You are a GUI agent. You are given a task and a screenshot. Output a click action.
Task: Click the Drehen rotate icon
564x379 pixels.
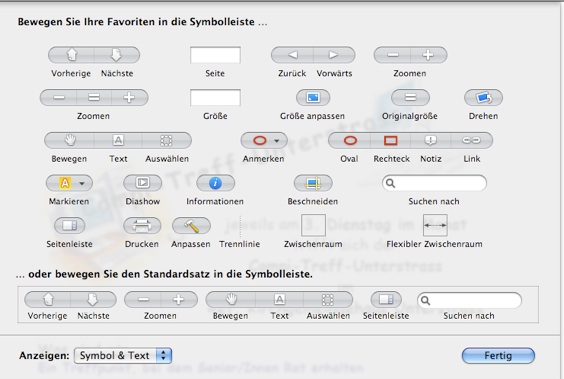pos(483,97)
